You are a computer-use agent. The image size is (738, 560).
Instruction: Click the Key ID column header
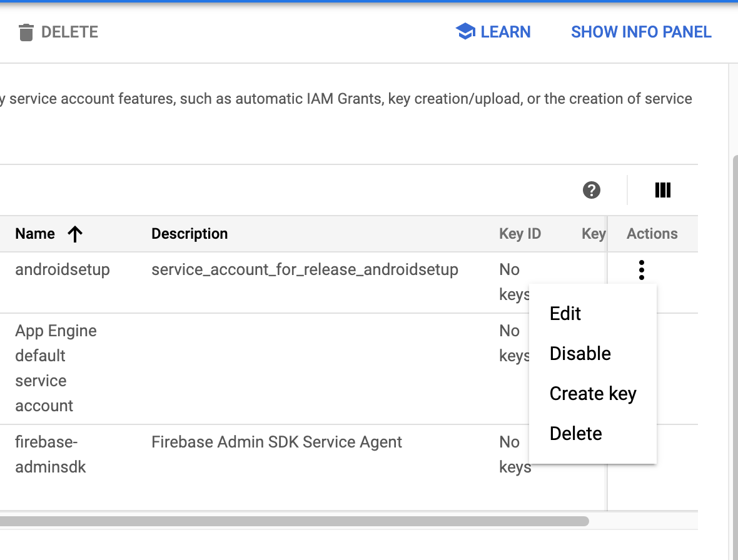[520, 234]
